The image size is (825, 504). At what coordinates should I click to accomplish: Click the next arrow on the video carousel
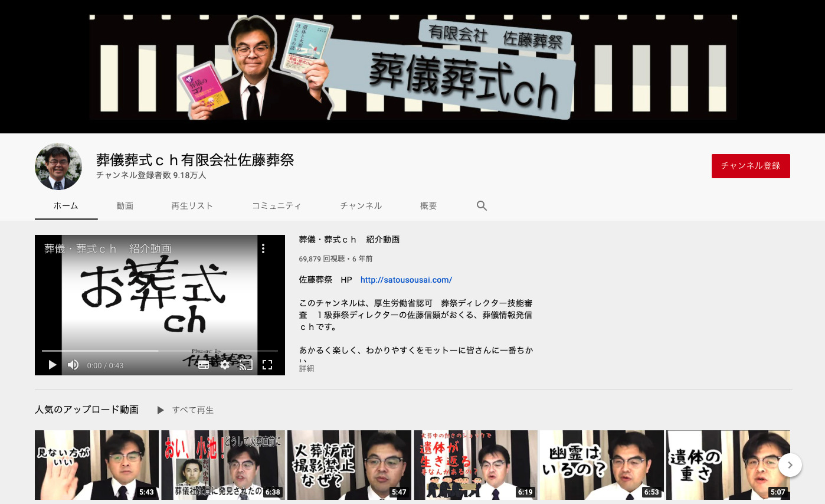click(x=790, y=465)
